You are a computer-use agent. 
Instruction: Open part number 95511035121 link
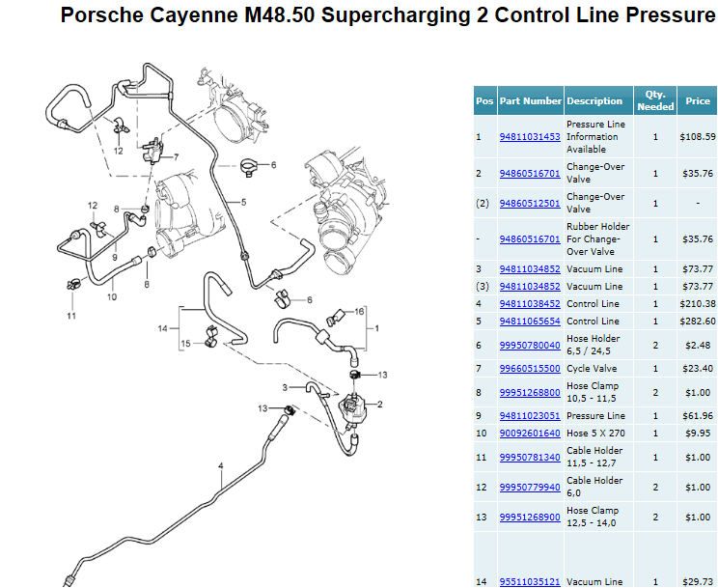coord(530,581)
